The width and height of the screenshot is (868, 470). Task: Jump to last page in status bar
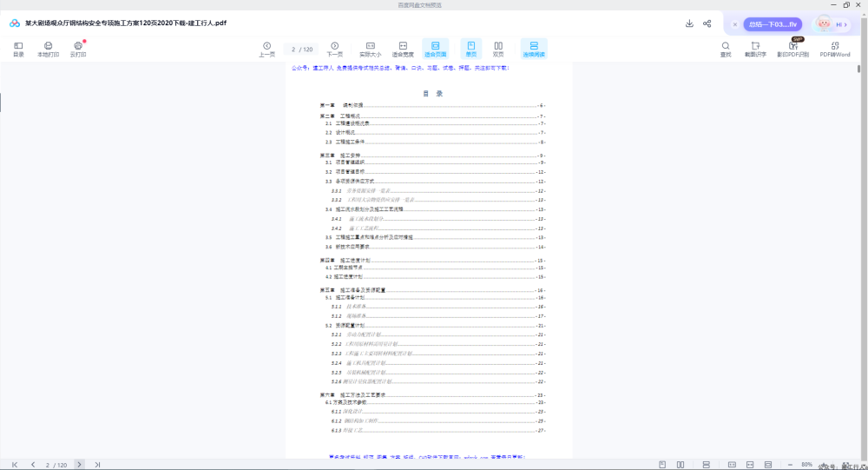[97, 465]
